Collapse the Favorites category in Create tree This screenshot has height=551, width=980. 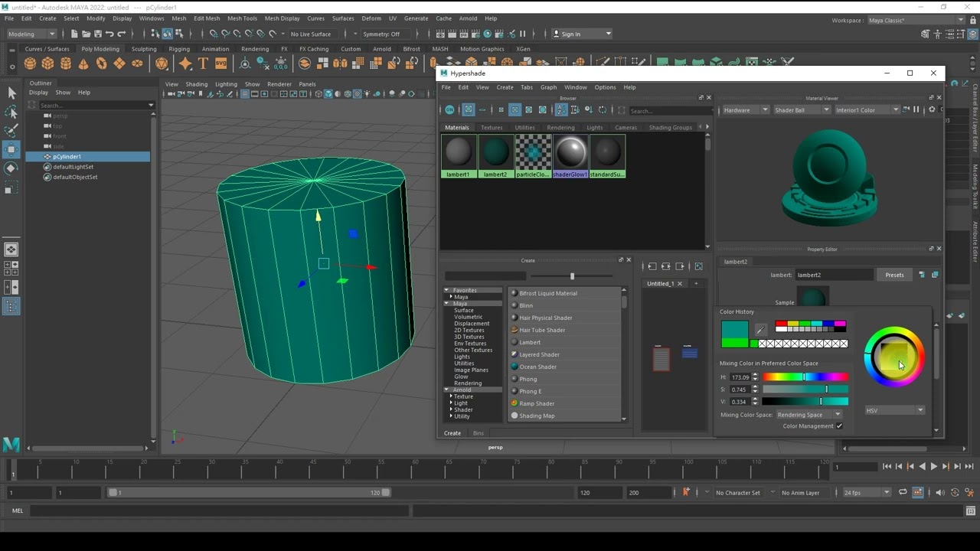446,291
